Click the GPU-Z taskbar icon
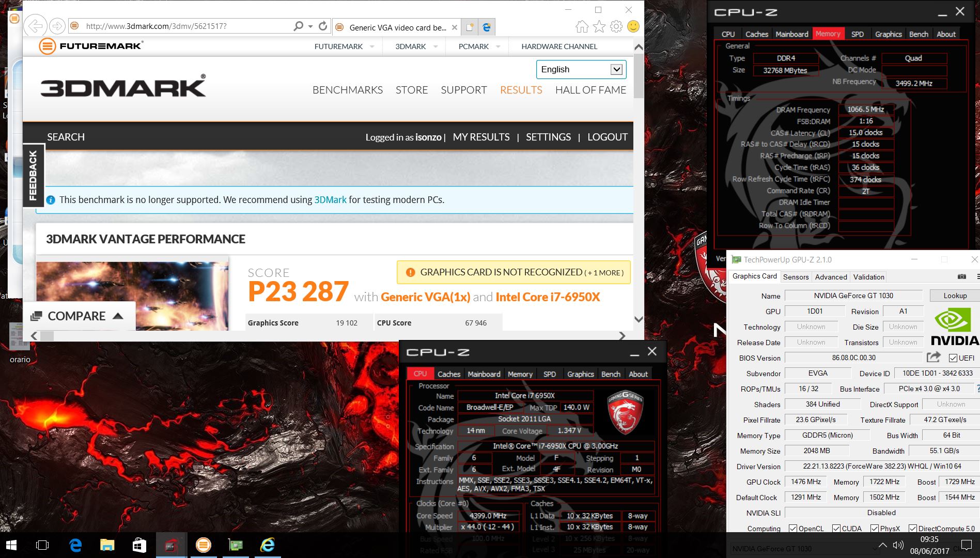 (236, 545)
